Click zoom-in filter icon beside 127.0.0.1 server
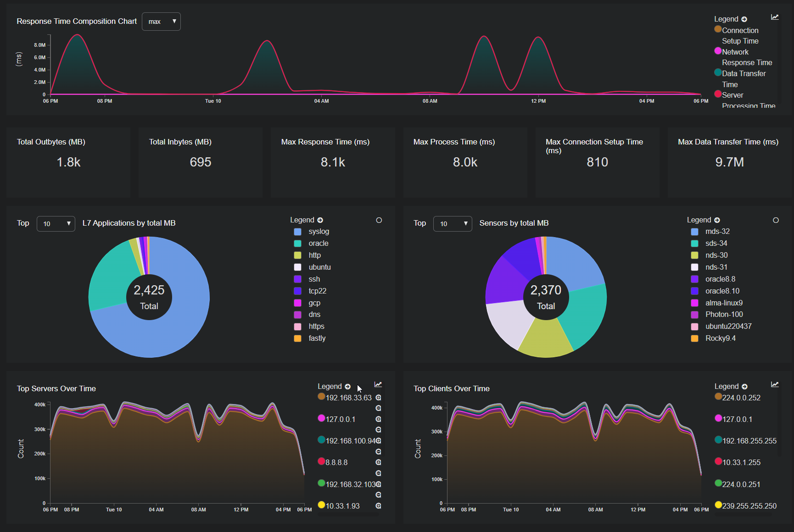The image size is (794, 532). click(x=378, y=419)
